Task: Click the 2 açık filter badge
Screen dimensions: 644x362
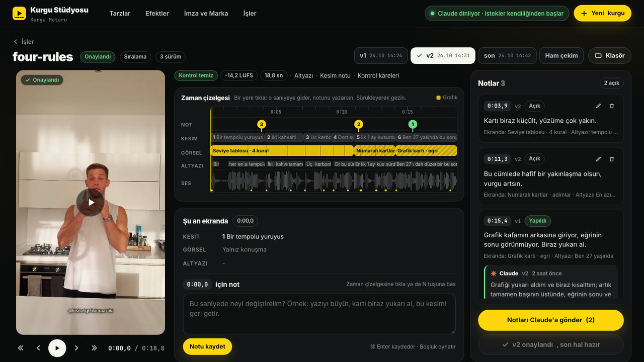Action: pyautogui.click(x=612, y=83)
